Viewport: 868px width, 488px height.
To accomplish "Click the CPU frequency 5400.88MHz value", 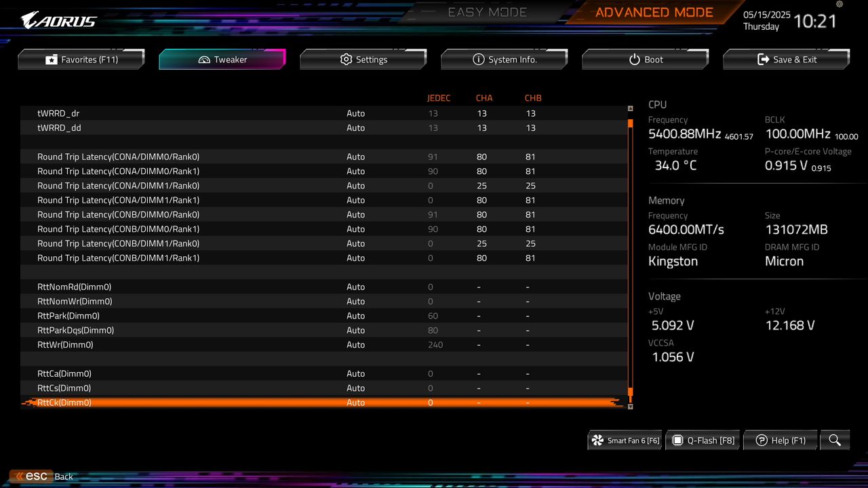I will 686,134.
